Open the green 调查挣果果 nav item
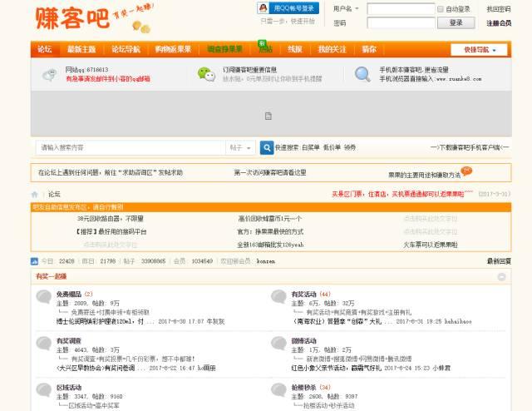532x411 pixels. point(224,50)
